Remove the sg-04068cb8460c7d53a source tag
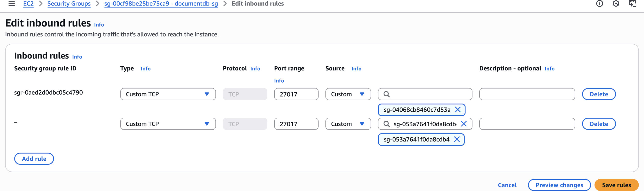 click(458, 110)
